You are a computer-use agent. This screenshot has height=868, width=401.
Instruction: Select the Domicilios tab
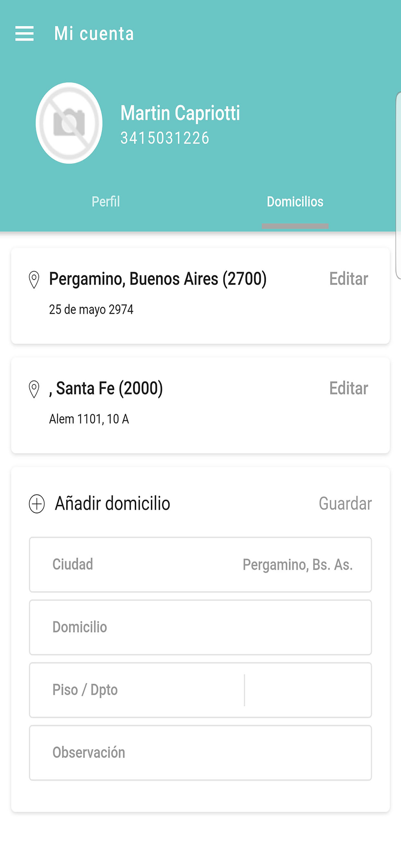pyautogui.click(x=295, y=202)
